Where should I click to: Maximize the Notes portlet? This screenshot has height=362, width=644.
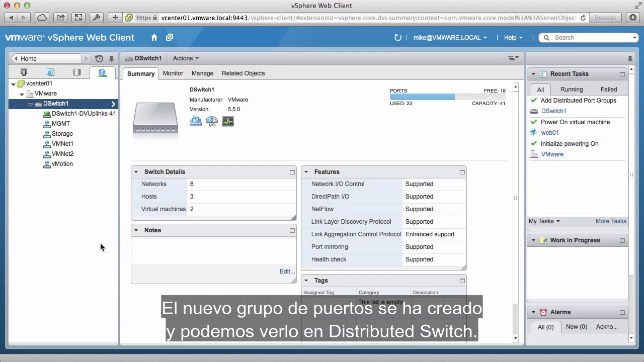292,230
